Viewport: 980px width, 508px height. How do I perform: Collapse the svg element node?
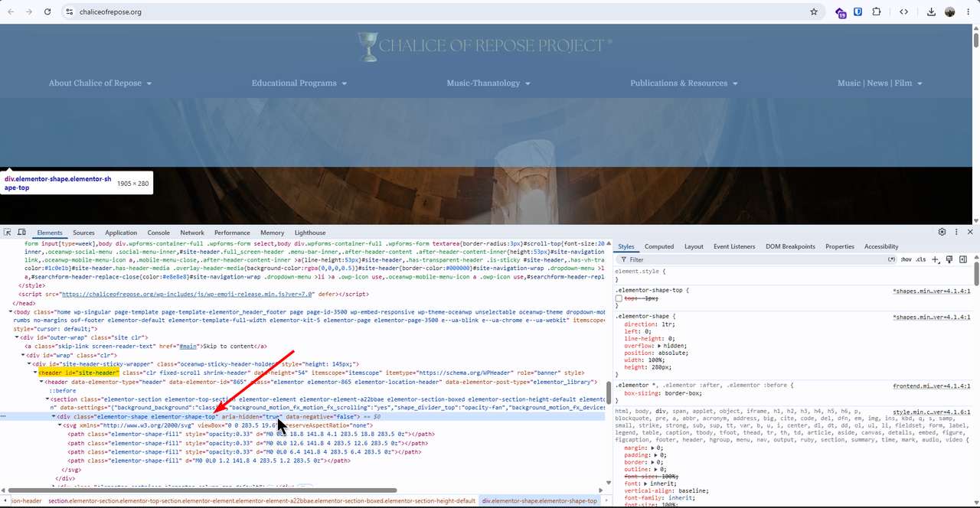[60, 425]
